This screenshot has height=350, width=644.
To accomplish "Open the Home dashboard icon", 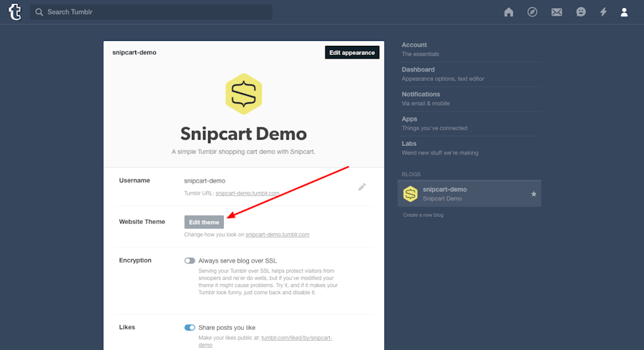I will pos(509,12).
